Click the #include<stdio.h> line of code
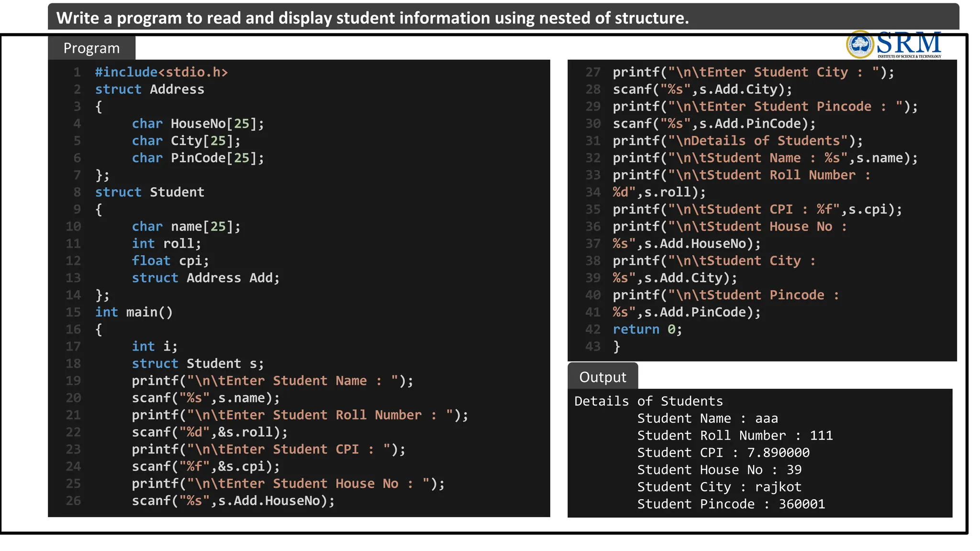This screenshot has height=551, width=980. pyautogui.click(x=161, y=72)
